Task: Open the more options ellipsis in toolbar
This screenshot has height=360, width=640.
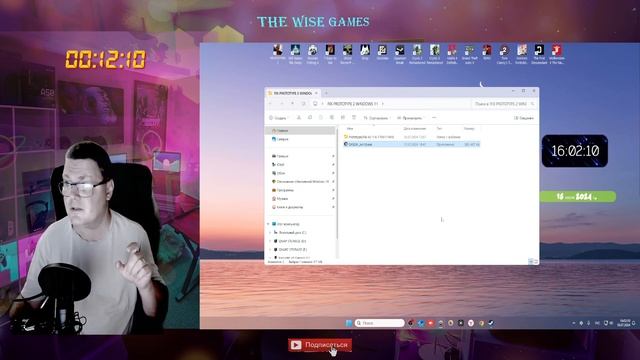Action: (x=434, y=118)
